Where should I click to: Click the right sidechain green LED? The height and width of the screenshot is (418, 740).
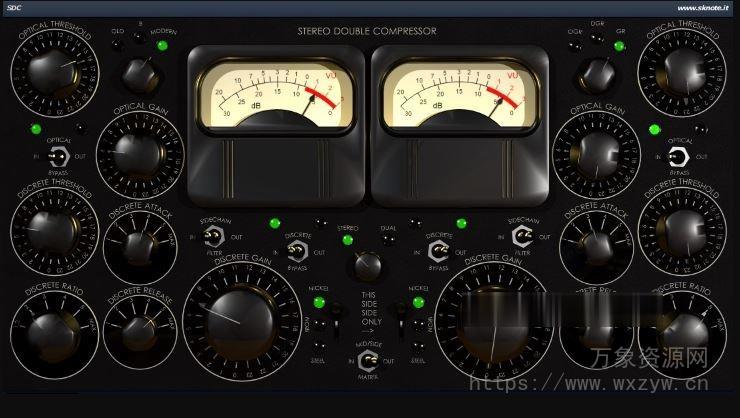point(462,223)
